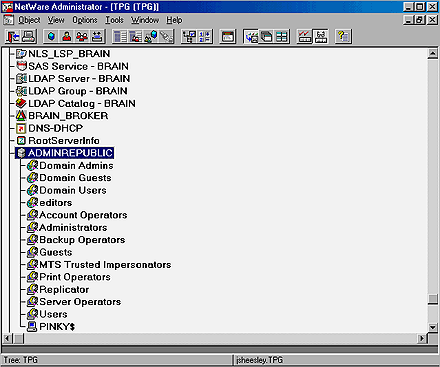Click the tile windows toolbar icon
The width and height of the screenshot is (440, 367).
point(282,36)
